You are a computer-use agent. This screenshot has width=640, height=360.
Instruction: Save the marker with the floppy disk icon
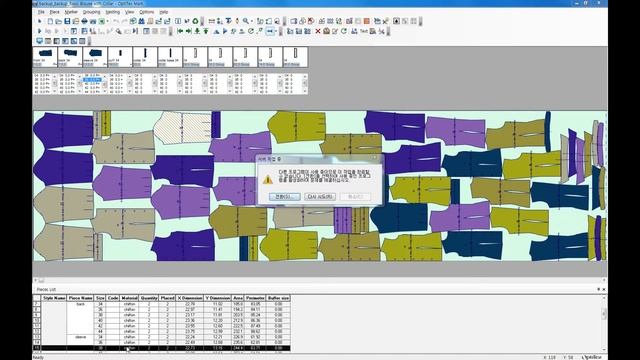[x=67, y=21]
